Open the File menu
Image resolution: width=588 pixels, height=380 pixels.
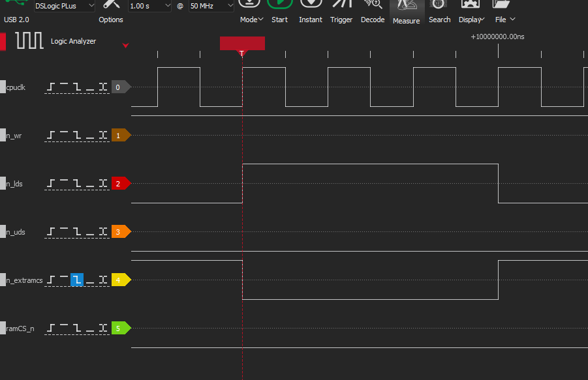[504, 20]
